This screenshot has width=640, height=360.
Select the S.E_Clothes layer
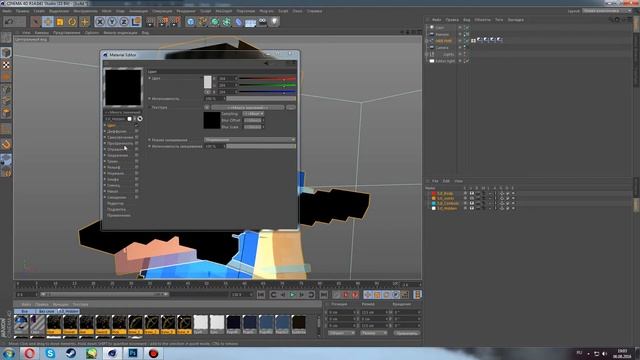[448, 203]
